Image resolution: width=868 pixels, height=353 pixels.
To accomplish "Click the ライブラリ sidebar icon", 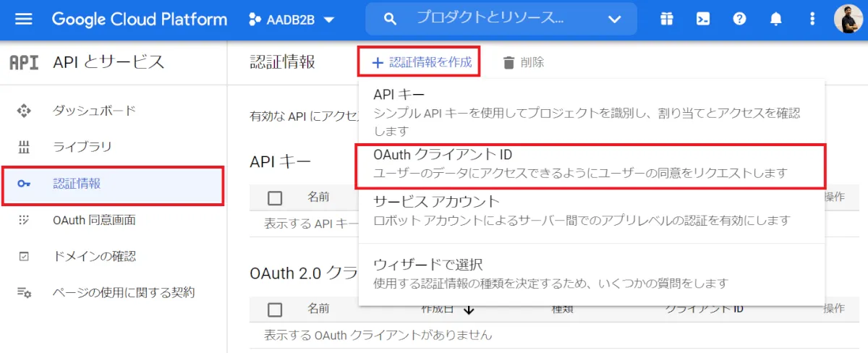I will tap(24, 148).
